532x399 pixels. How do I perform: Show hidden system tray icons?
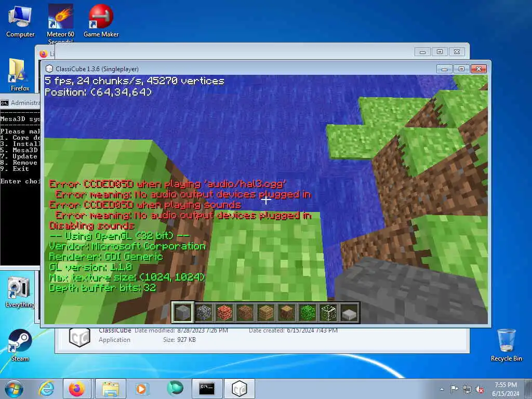[442, 390]
